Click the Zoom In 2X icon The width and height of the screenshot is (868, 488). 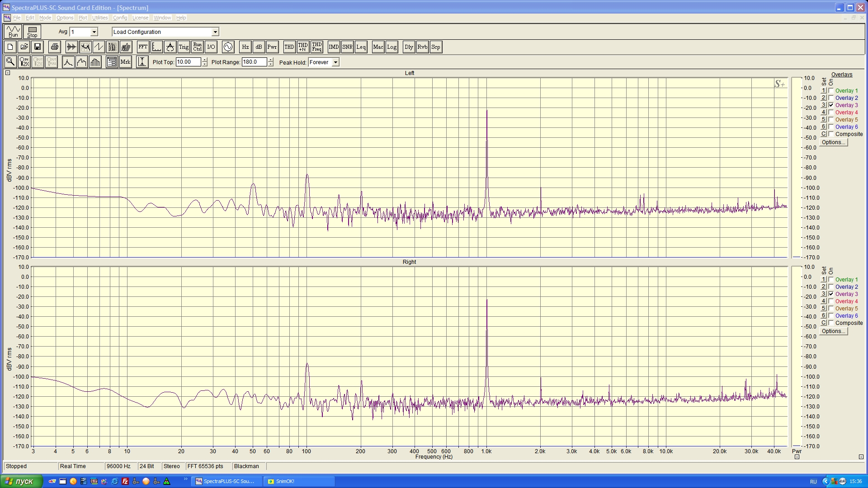pyautogui.click(x=24, y=62)
